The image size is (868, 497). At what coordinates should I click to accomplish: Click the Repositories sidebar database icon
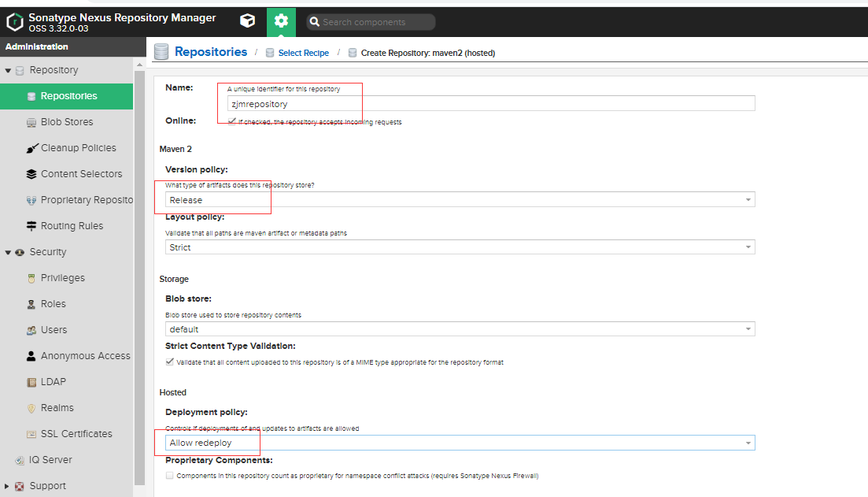[x=31, y=96]
